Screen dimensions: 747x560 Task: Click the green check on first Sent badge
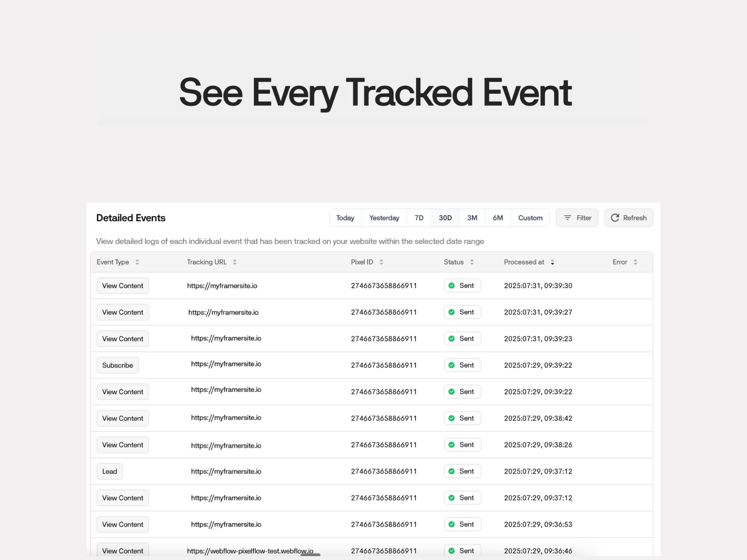pos(452,285)
